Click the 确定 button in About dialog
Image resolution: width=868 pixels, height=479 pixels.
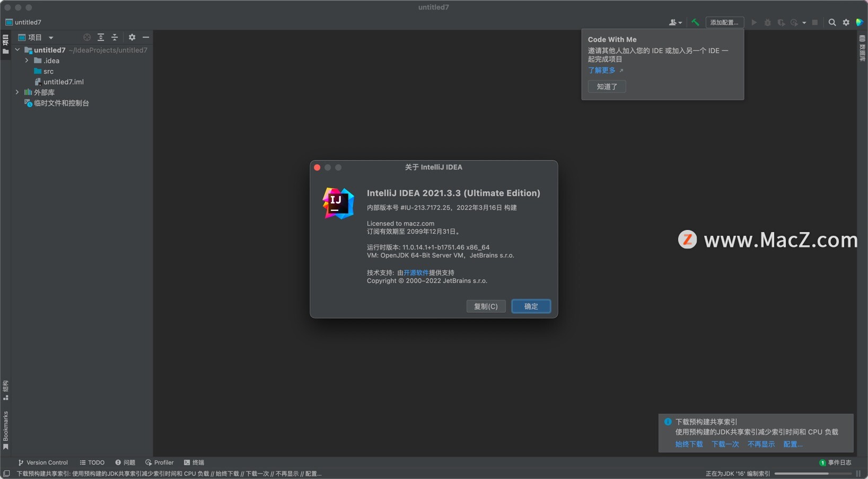531,306
